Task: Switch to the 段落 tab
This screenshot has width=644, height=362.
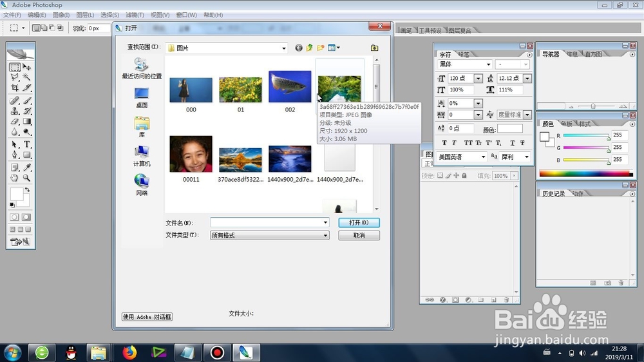Action: pyautogui.click(x=463, y=55)
